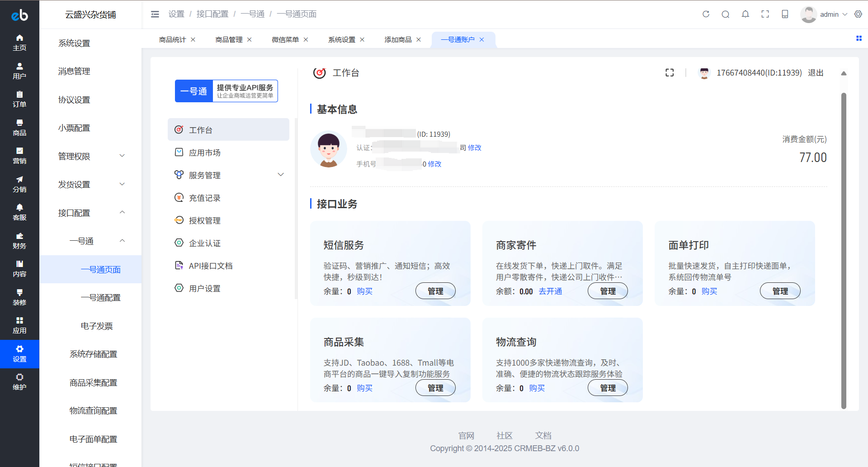Click the 营销 marketing sidebar icon
Image resolution: width=868 pixels, height=467 pixels.
click(19, 156)
